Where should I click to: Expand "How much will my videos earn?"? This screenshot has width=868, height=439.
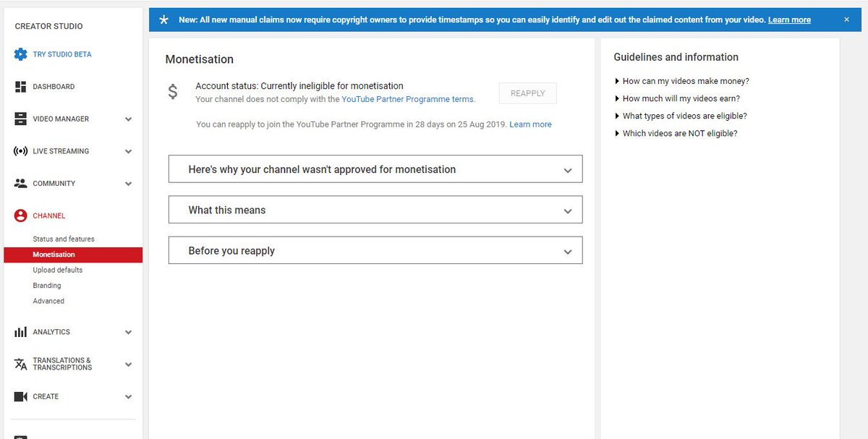tap(677, 98)
